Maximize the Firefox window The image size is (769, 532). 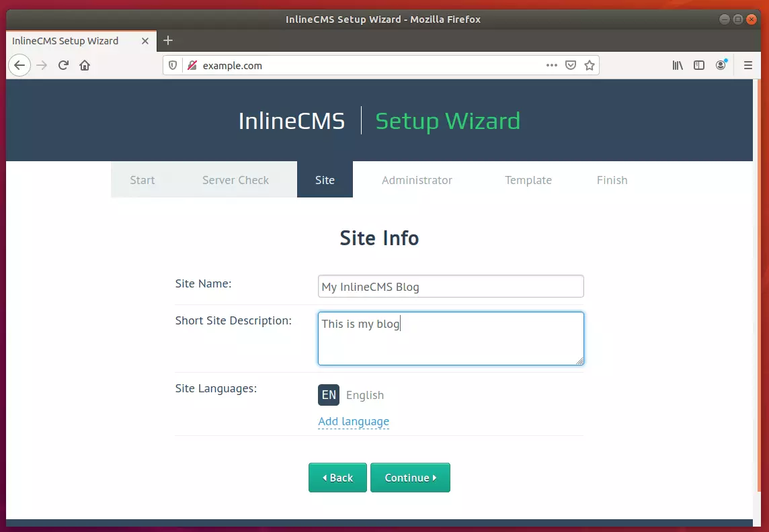click(x=737, y=19)
